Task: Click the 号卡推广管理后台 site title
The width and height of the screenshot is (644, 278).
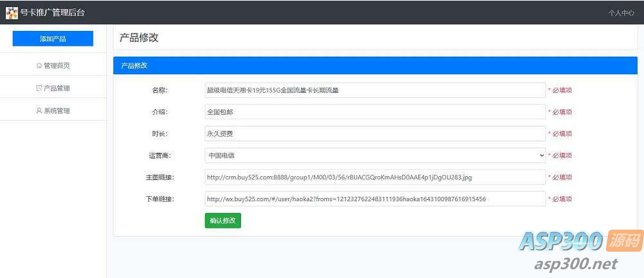Action: point(53,12)
